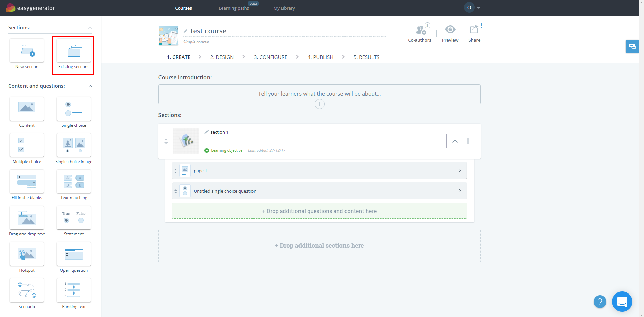This screenshot has height=317, width=644.
Task: Switch to the 2. DESIGN tab
Action: point(222,57)
